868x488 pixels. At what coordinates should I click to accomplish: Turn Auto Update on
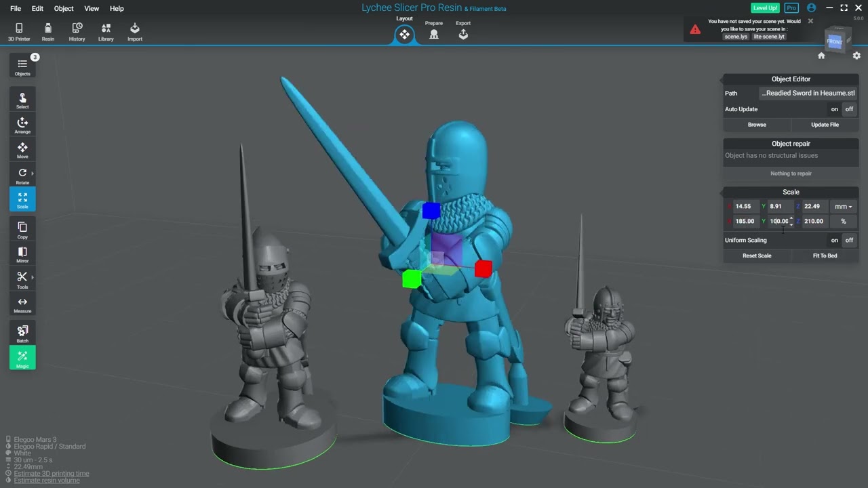[834, 109]
